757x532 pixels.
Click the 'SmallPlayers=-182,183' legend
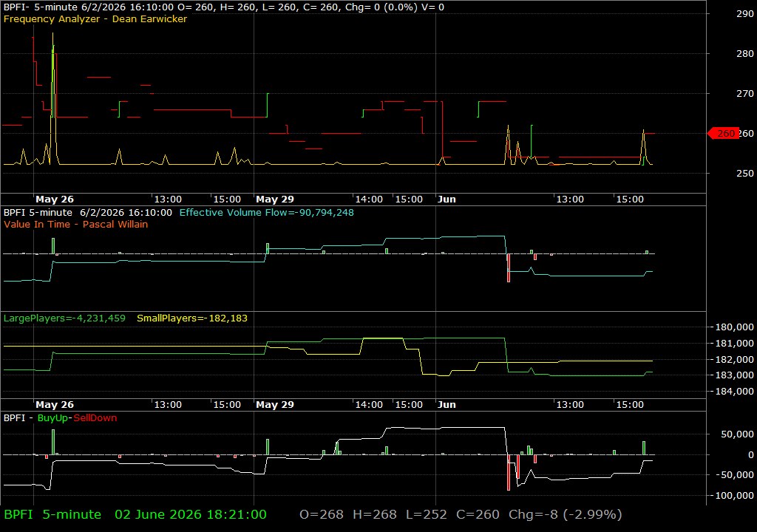click(x=192, y=318)
